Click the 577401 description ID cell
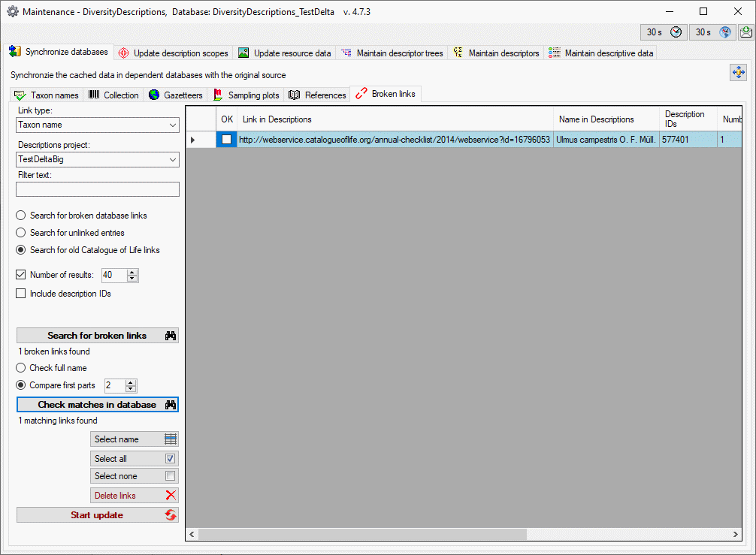756x555 pixels. (688, 140)
